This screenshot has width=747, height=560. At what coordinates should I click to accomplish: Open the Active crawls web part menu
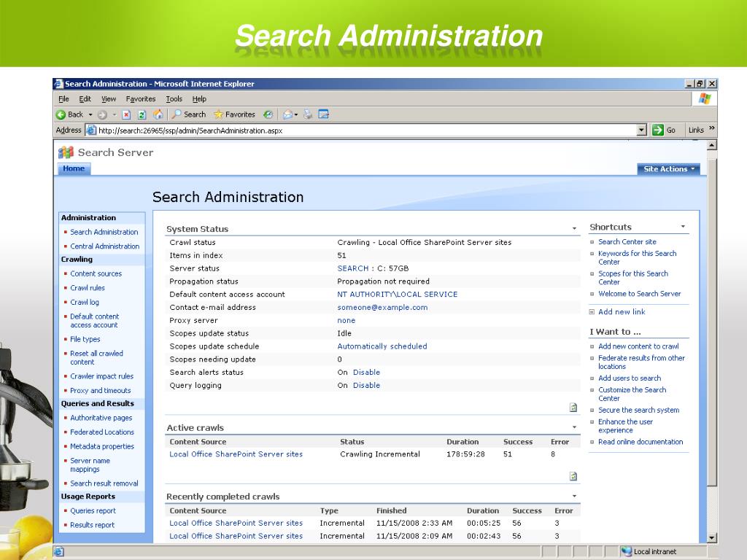coord(574,427)
